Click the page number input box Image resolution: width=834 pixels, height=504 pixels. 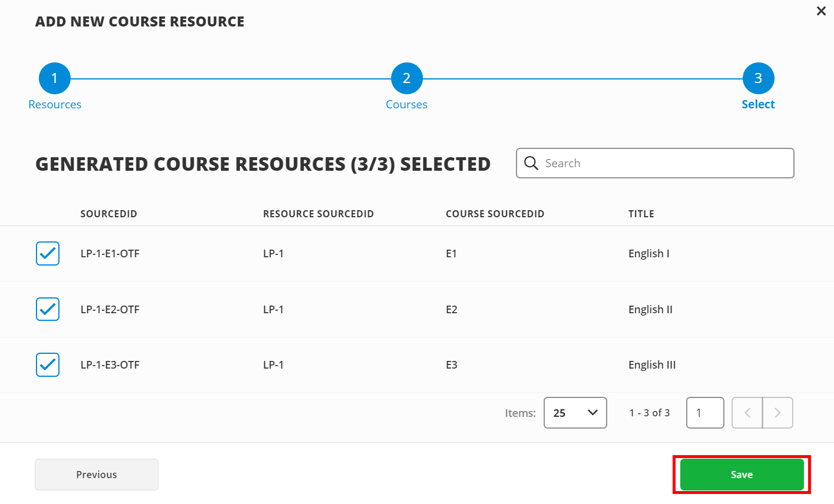(705, 413)
